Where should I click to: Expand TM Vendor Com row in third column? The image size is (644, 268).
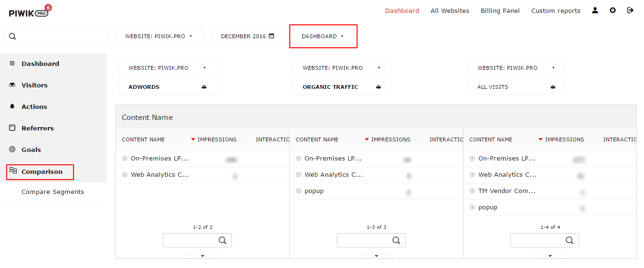tap(472, 191)
